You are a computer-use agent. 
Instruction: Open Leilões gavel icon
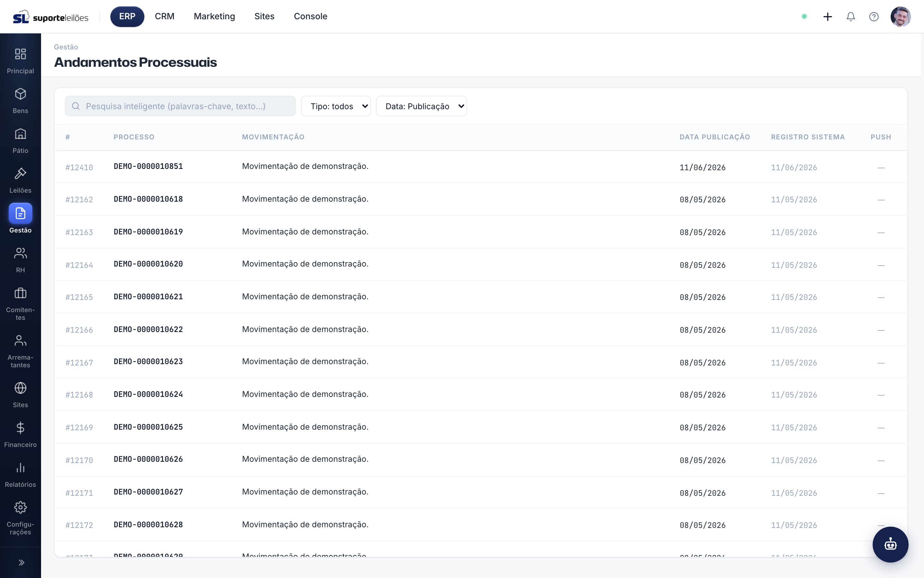tap(20, 173)
